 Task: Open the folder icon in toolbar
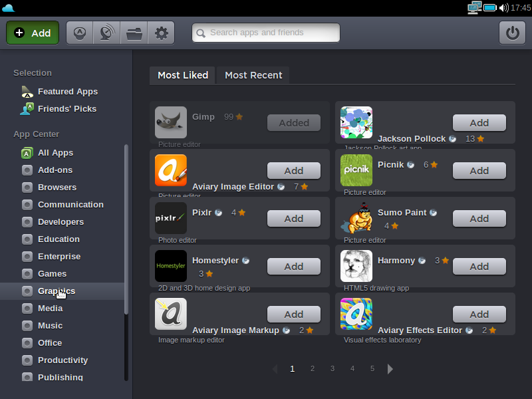[x=134, y=33]
